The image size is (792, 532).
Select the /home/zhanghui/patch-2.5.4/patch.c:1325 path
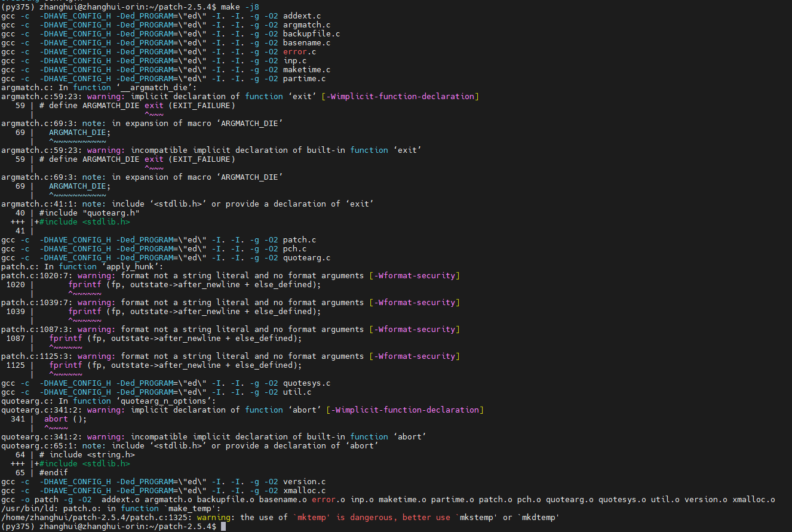pos(94,517)
